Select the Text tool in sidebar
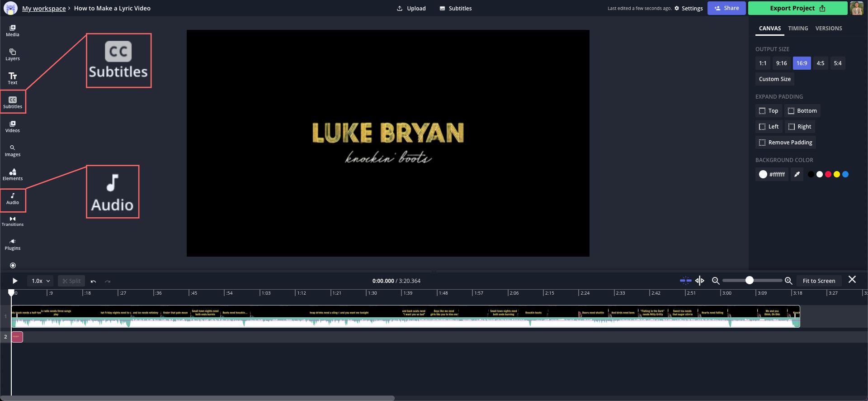 click(x=12, y=78)
